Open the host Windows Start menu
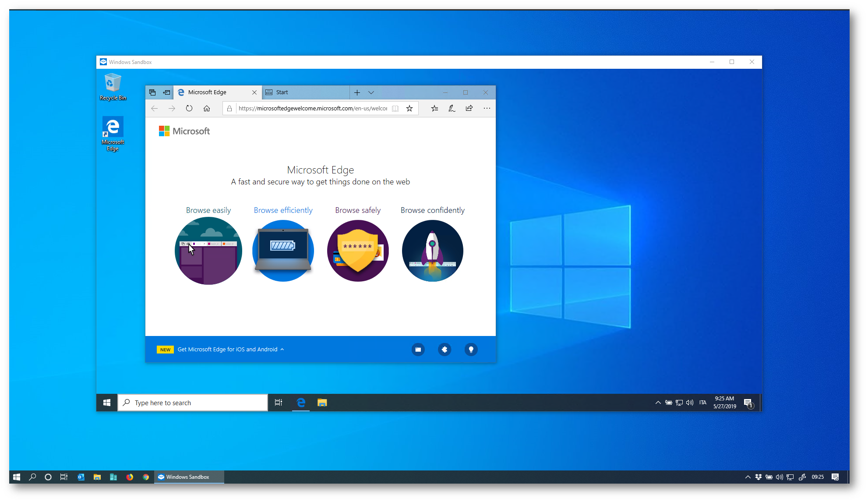 point(17,477)
